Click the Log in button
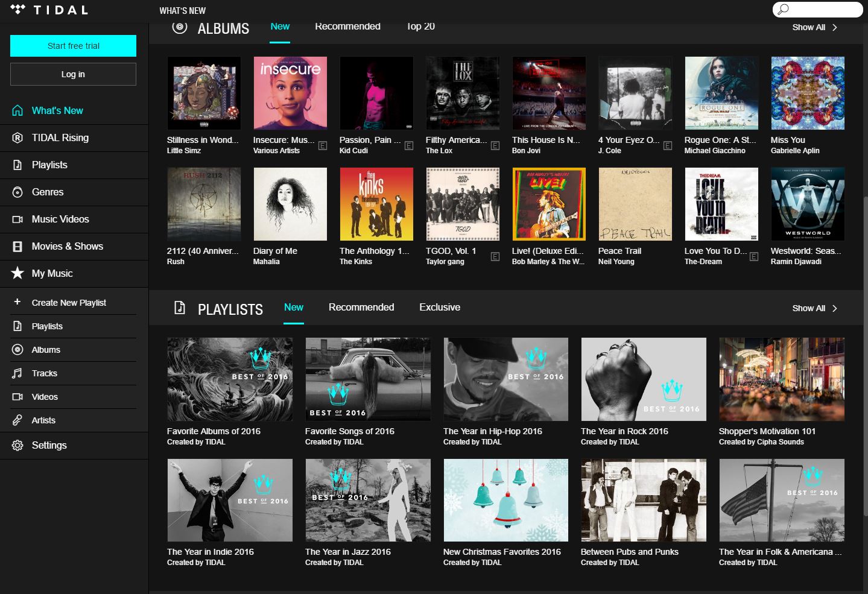868x594 pixels. point(73,74)
